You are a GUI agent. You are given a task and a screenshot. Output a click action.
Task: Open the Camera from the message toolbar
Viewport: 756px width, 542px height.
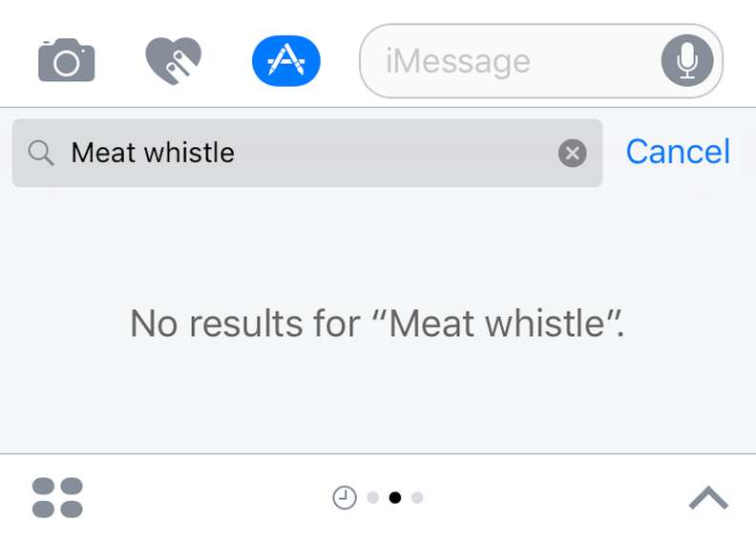pyautogui.click(x=66, y=61)
